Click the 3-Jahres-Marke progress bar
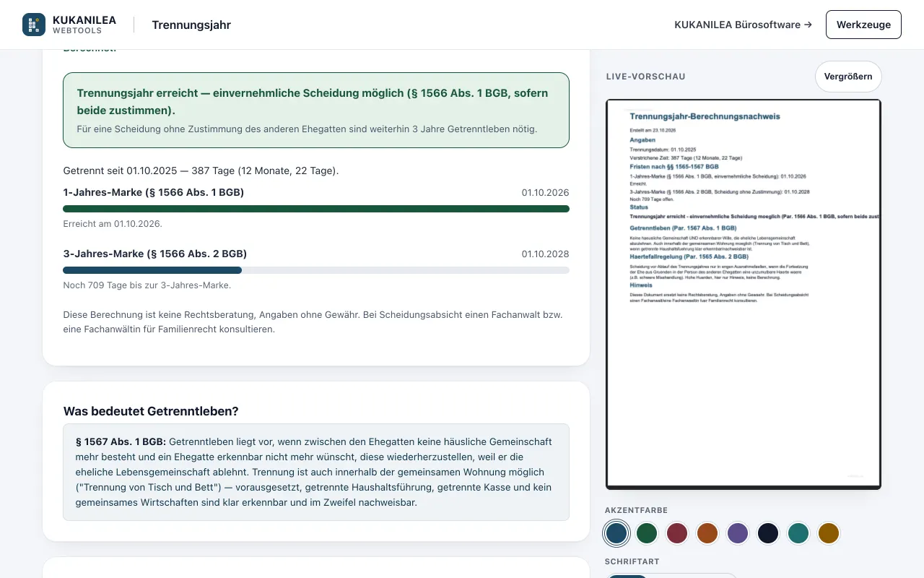This screenshot has width=924, height=578. (x=316, y=270)
